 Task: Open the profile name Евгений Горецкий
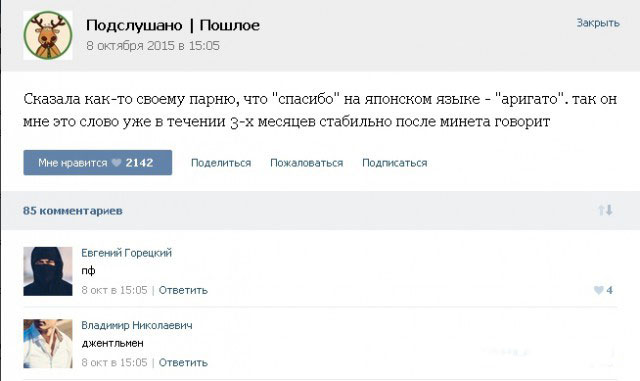(127, 253)
